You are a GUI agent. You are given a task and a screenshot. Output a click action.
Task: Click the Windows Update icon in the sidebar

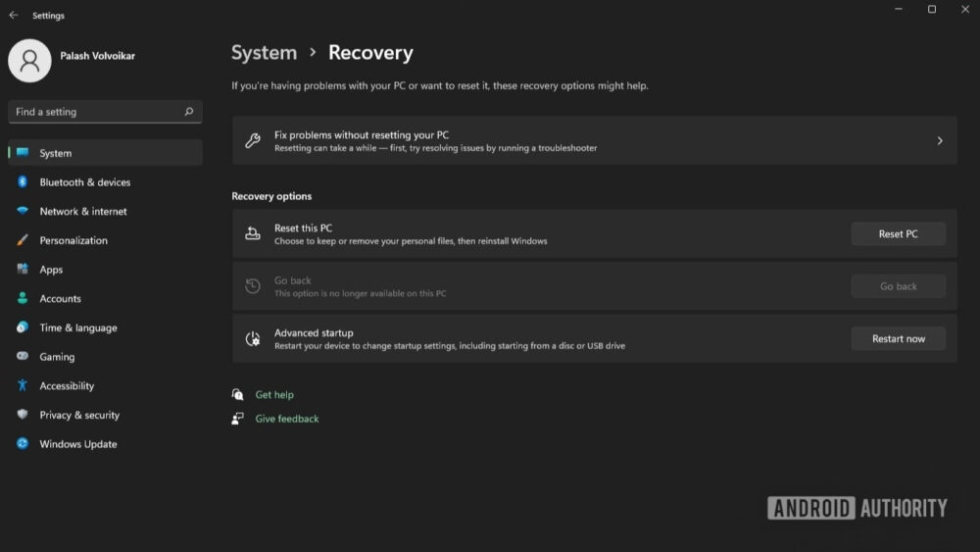[x=23, y=444]
